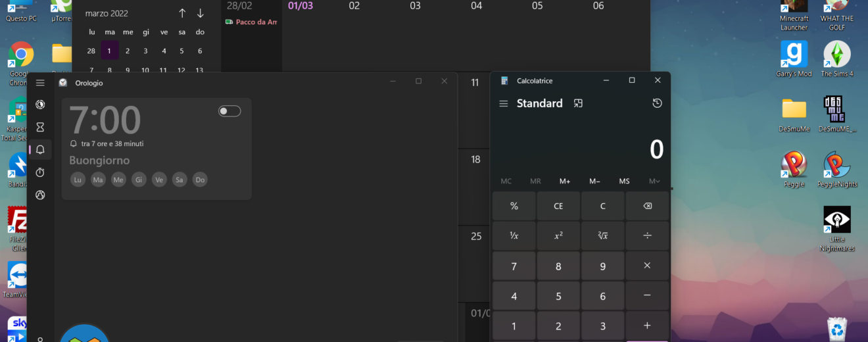Select the Garry's Mod desktop icon
The width and height of the screenshot is (868, 342).
(x=794, y=59)
